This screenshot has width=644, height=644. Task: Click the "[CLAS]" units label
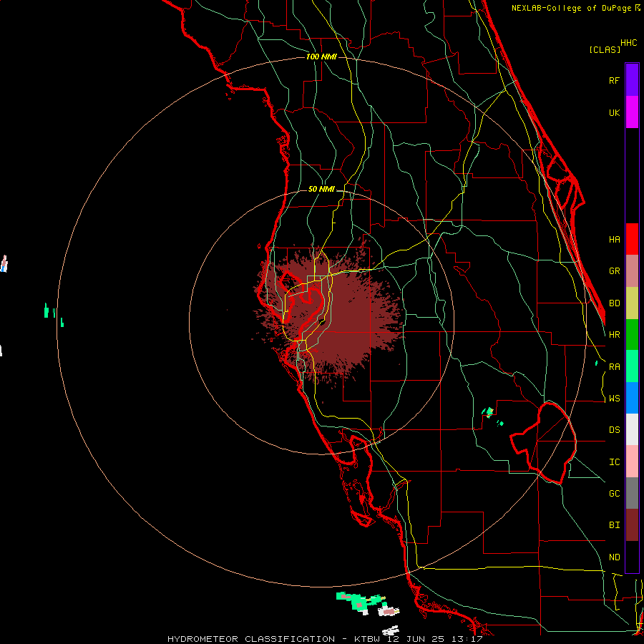pos(605,49)
